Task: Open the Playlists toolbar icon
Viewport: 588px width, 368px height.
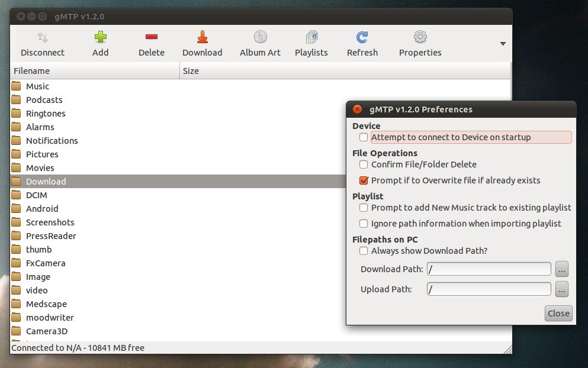Action: (311, 37)
